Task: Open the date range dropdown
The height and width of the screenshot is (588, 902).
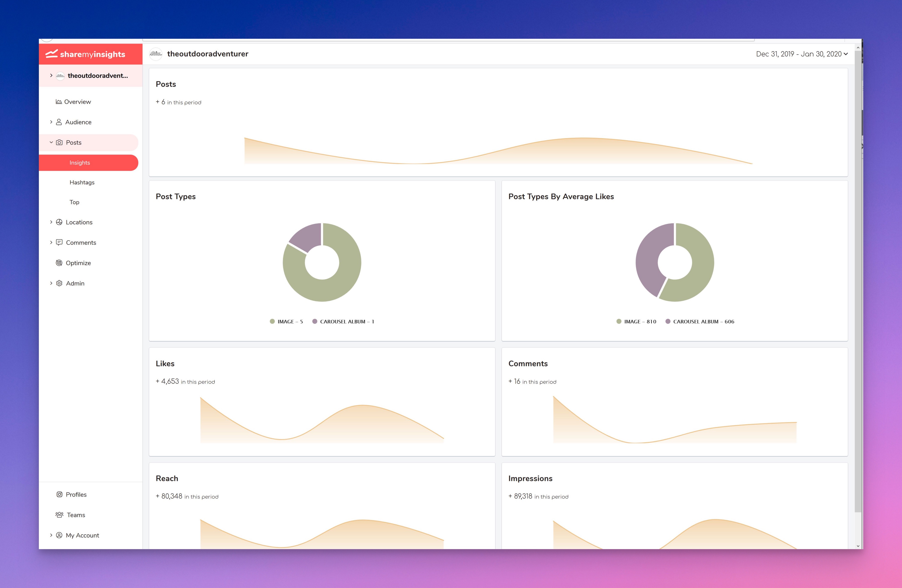Action: [802, 54]
